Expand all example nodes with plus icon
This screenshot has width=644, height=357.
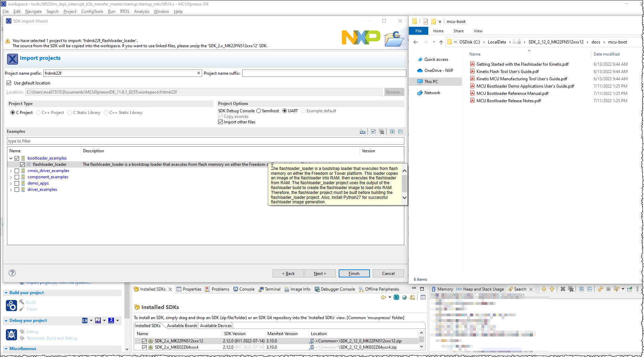click(x=392, y=131)
